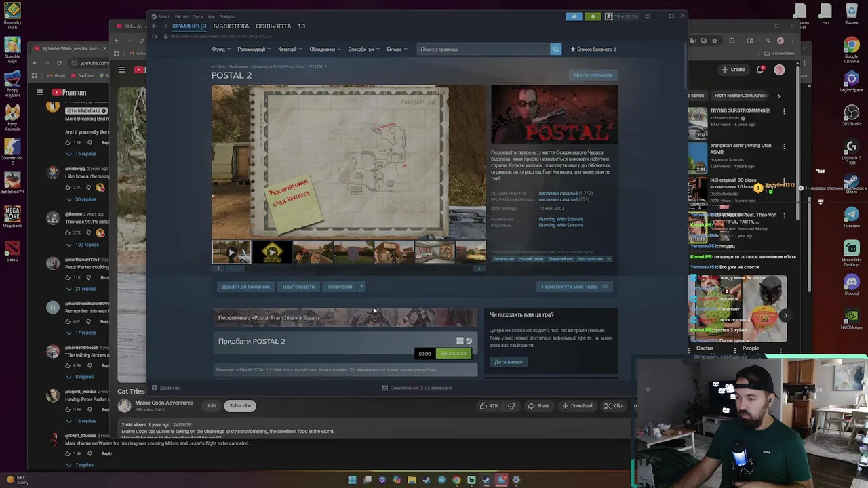Open Список бажаного wishlist link
The width and height of the screenshot is (868, 488).
point(593,49)
